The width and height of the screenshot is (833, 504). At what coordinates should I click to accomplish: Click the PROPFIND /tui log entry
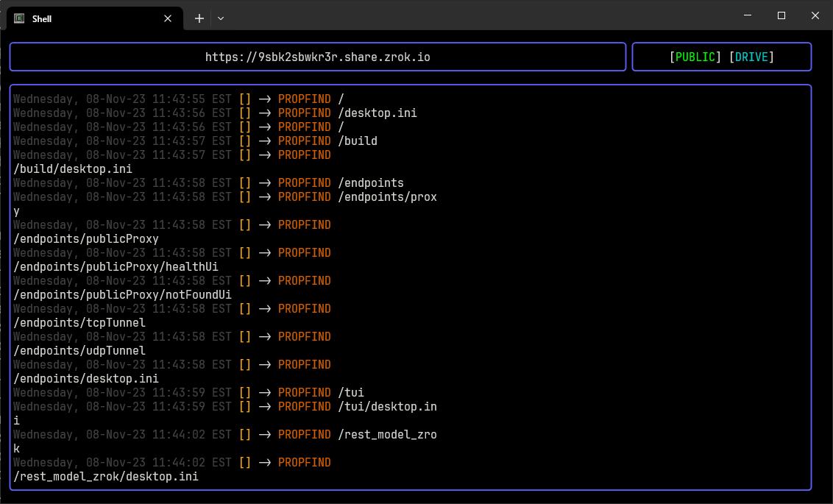[188, 392]
